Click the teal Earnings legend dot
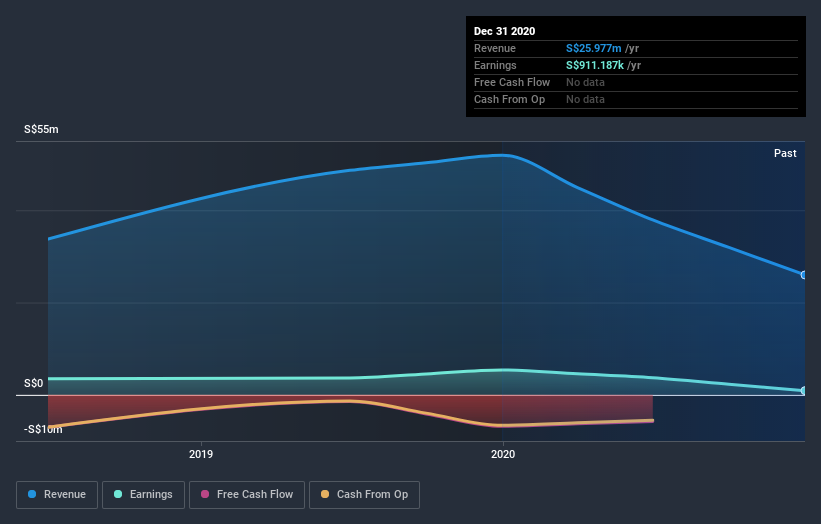Image resolution: width=821 pixels, height=524 pixels. pyautogui.click(x=118, y=494)
